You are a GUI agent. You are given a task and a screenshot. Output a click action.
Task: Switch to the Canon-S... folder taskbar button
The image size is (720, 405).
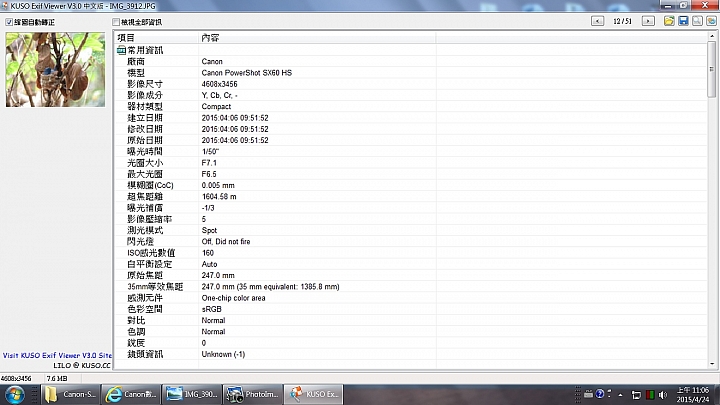point(70,394)
